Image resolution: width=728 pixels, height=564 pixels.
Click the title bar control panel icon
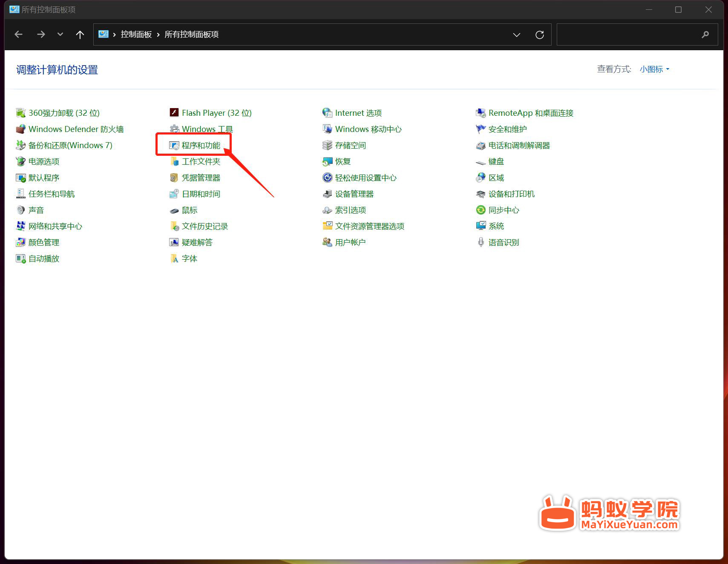click(x=14, y=9)
